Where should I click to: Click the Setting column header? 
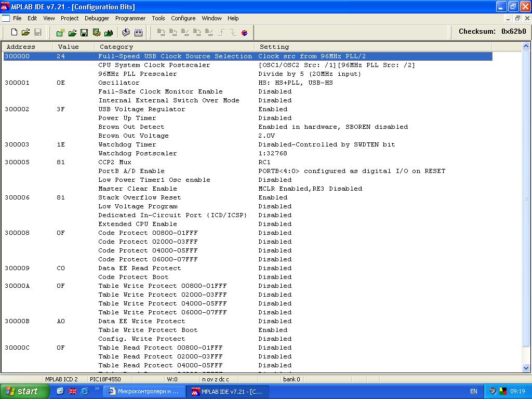[373, 47]
